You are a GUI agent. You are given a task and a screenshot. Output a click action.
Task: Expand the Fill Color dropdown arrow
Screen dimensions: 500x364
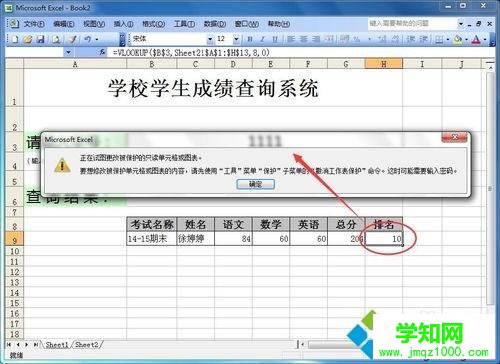(466, 39)
